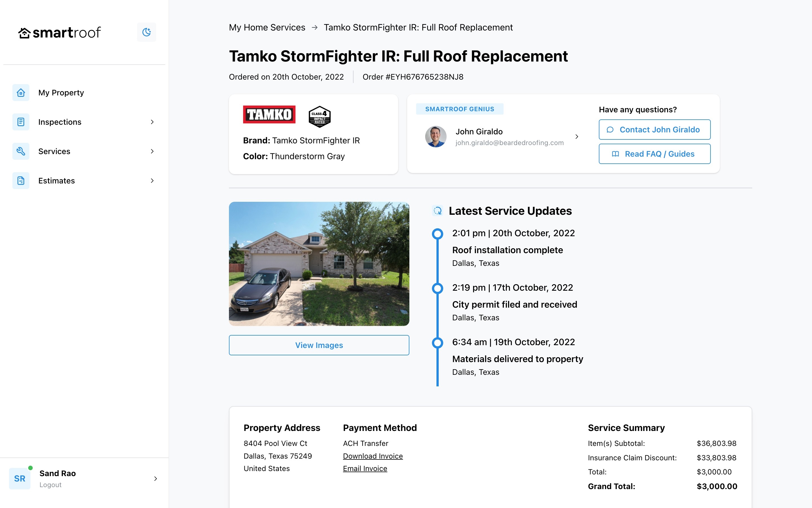Expand the Sand Rao account chevron
The height and width of the screenshot is (508, 812).
pyautogui.click(x=155, y=478)
